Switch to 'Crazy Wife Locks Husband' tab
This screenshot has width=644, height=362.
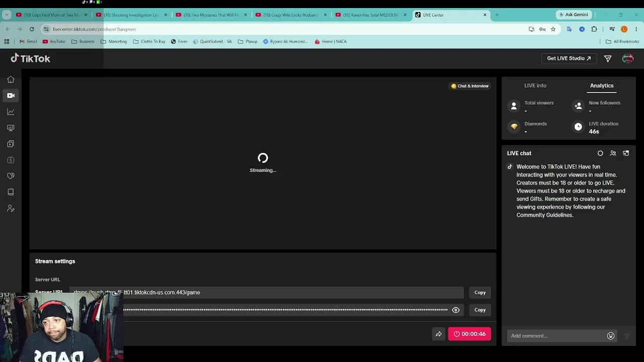(290, 15)
